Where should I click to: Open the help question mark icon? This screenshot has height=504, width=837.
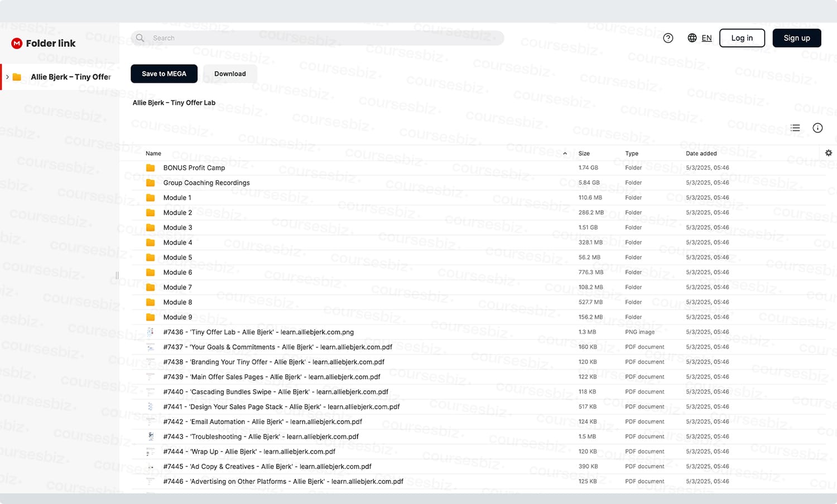pyautogui.click(x=668, y=38)
